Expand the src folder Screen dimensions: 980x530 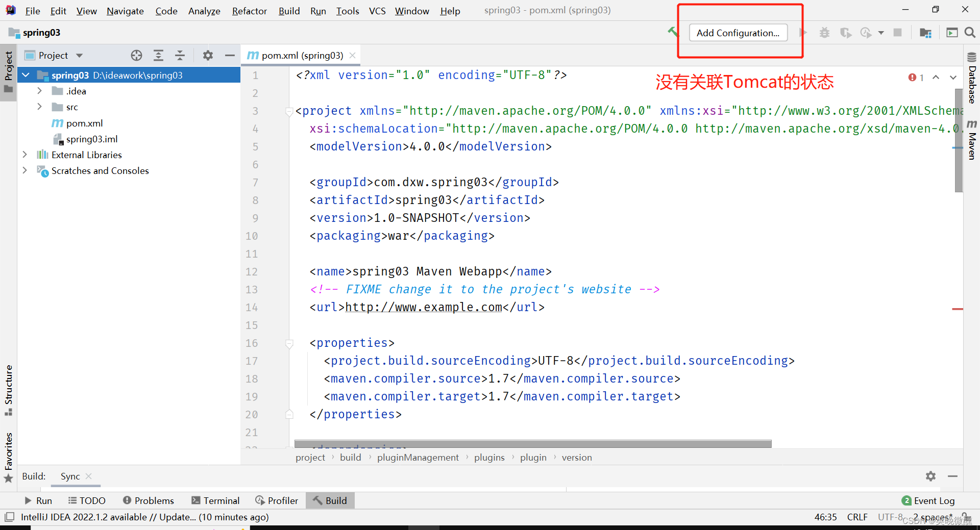coord(40,107)
